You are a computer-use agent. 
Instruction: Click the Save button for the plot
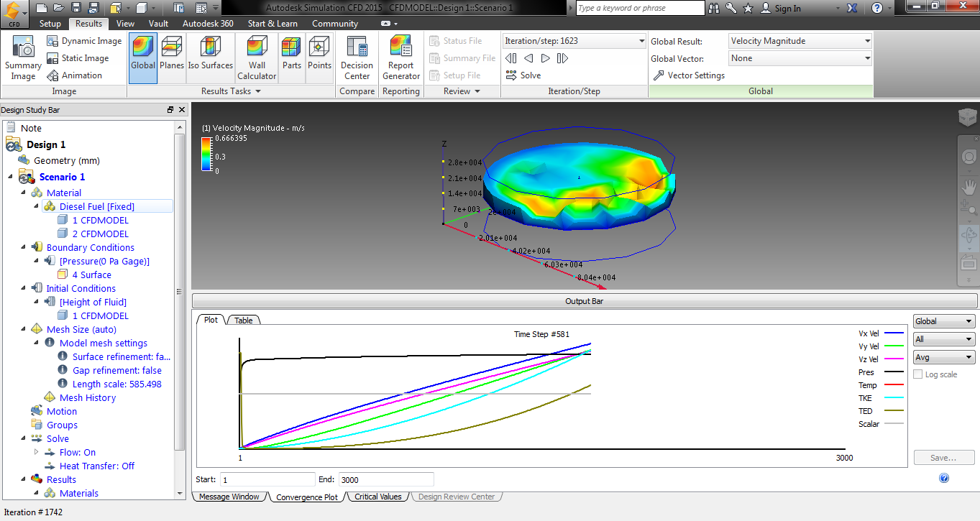tap(943, 457)
